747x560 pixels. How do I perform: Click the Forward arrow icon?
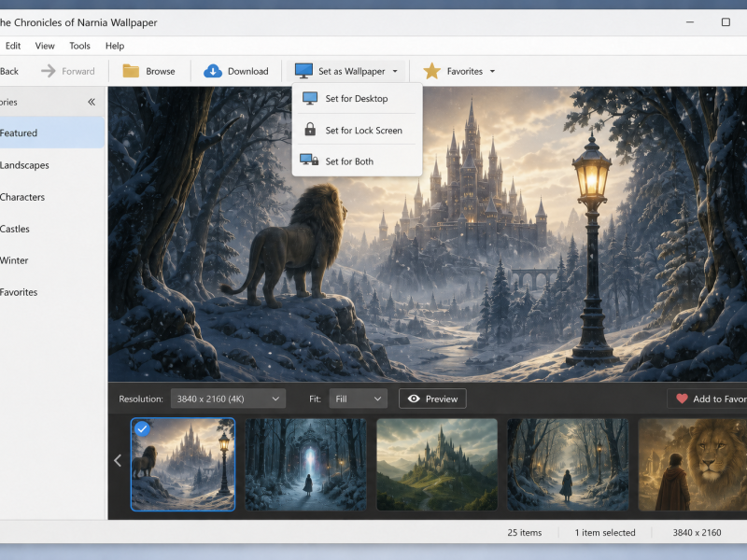pyautogui.click(x=49, y=71)
